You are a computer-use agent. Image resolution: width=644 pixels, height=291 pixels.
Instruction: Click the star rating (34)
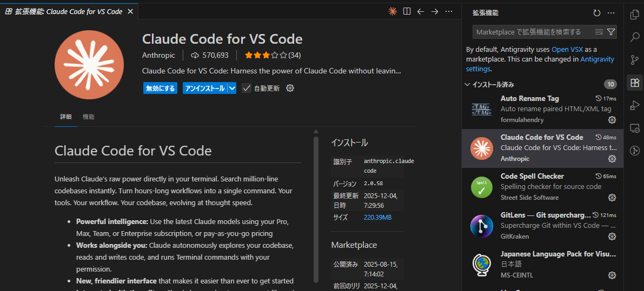coord(273,55)
